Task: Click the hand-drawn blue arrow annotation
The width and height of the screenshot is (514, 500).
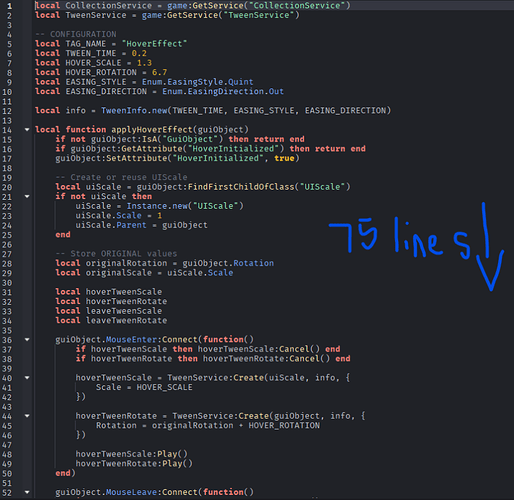Action: coord(489,247)
